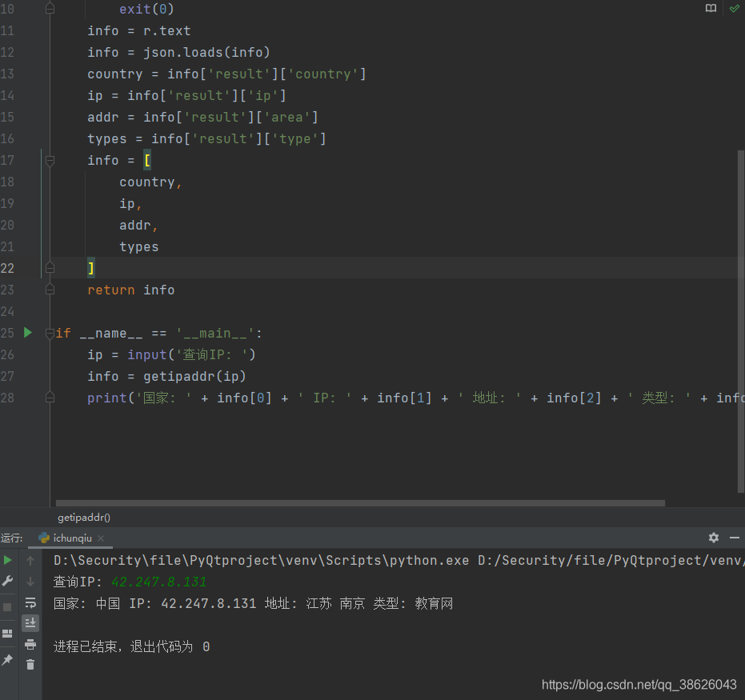Click '进程已结束' exit code message
This screenshot has height=700, width=745.
point(131,647)
